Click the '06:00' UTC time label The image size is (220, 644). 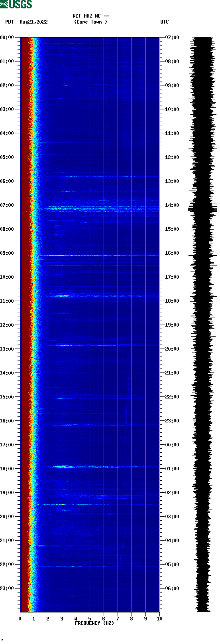point(172,589)
